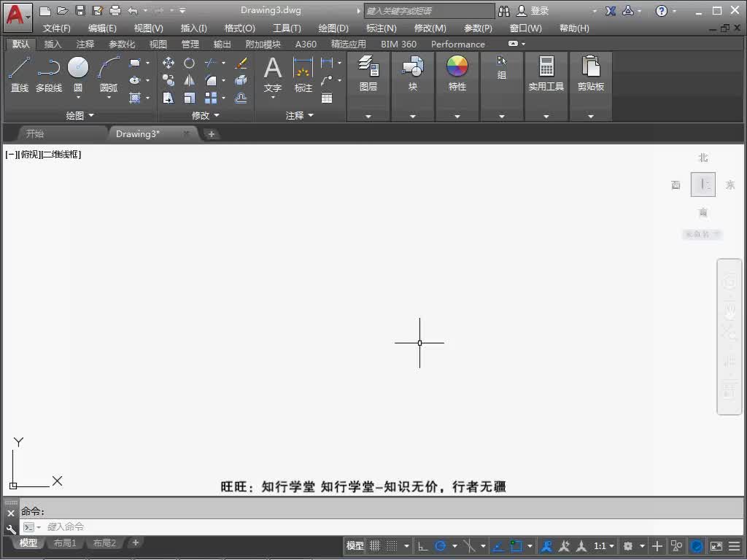This screenshot has height=560, width=747.
Task: Toggle object snap tracking in status bar
Action: tap(498, 545)
